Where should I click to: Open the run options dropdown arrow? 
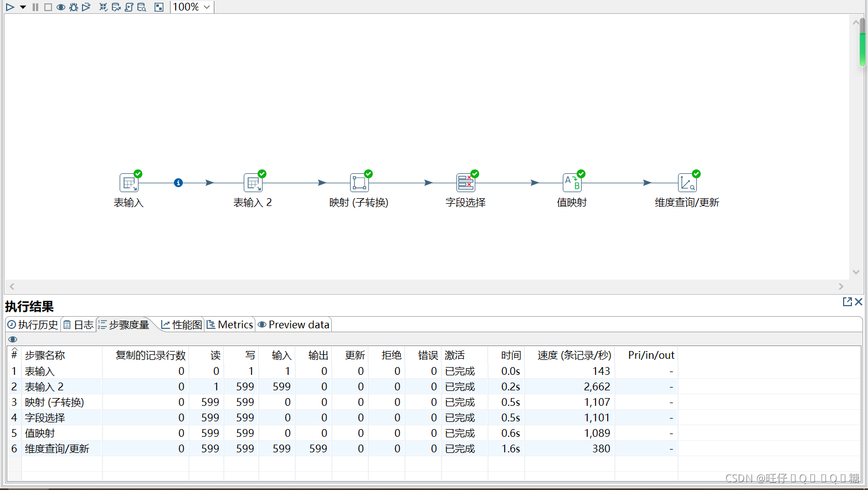tap(23, 7)
